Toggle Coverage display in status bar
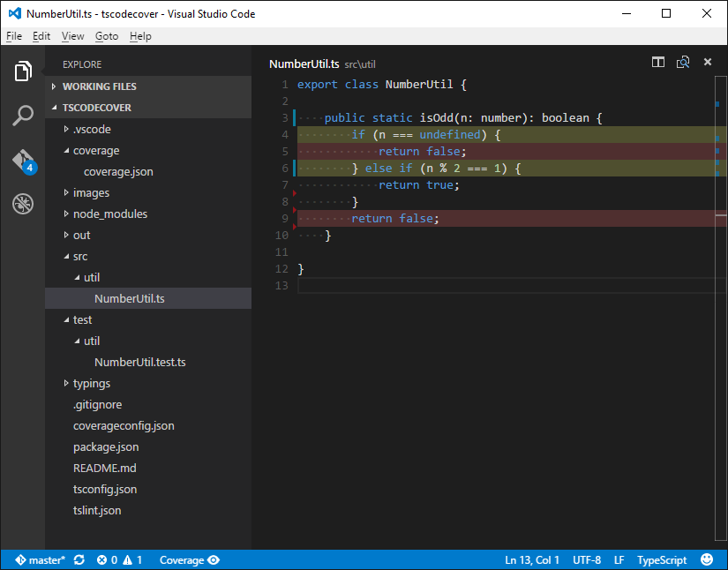 pos(190,560)
